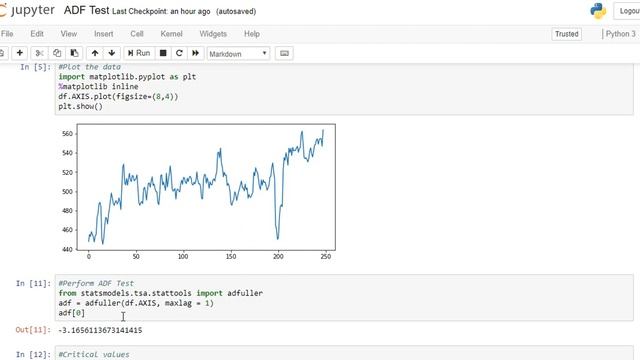The image size is (640, 360).
Task: Open the cell type Markdown dropdown
Action: tap(238, 53)
